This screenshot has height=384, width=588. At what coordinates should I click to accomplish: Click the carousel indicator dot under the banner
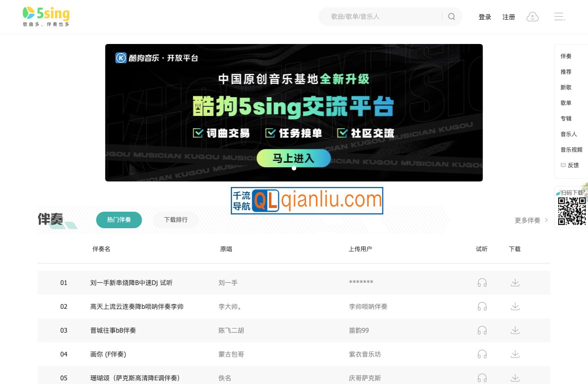coord(294,168)
